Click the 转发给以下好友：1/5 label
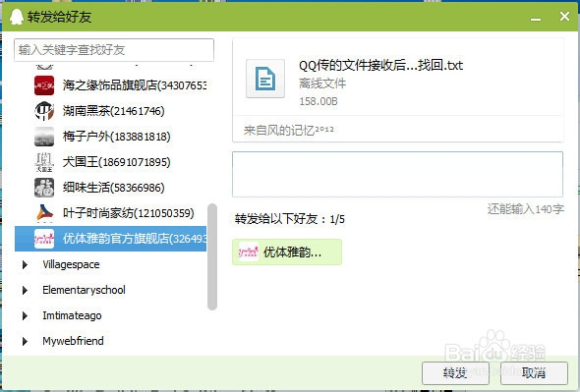580x392 pixels. pos(290,219)
